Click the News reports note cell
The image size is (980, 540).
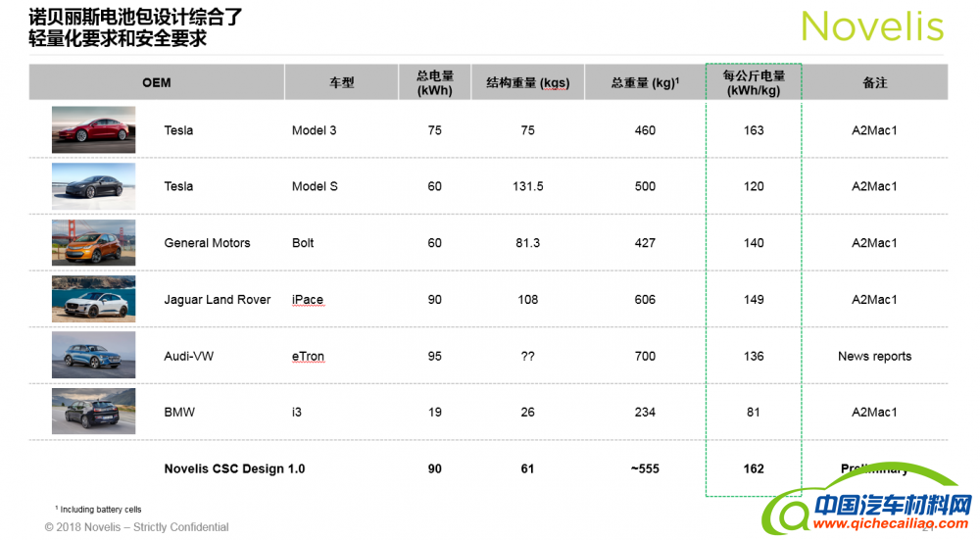click(874, 356)
